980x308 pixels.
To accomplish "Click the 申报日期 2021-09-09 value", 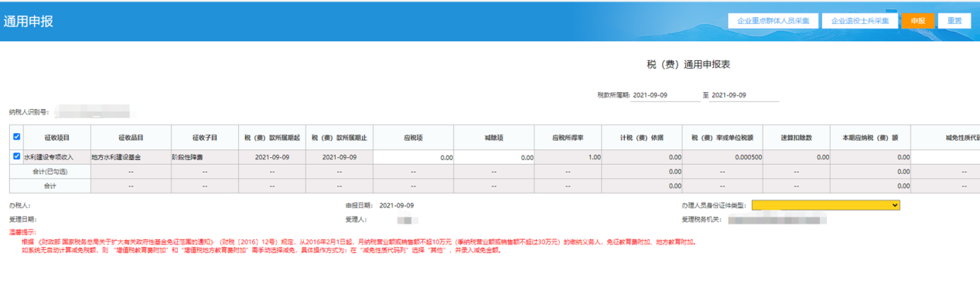I will pyautogui.click(x=397, y=206).
